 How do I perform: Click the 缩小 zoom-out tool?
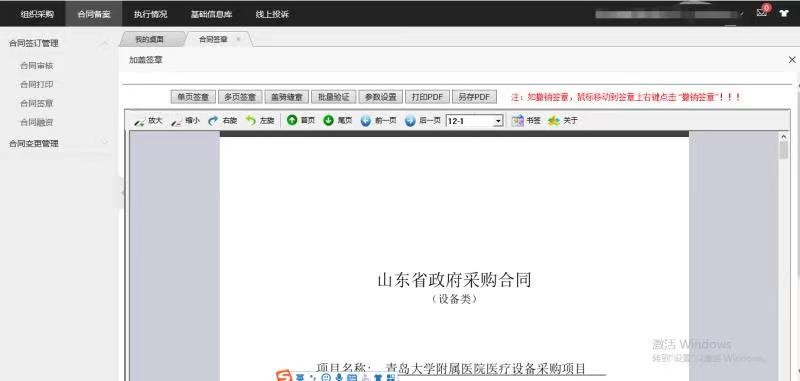185,121
